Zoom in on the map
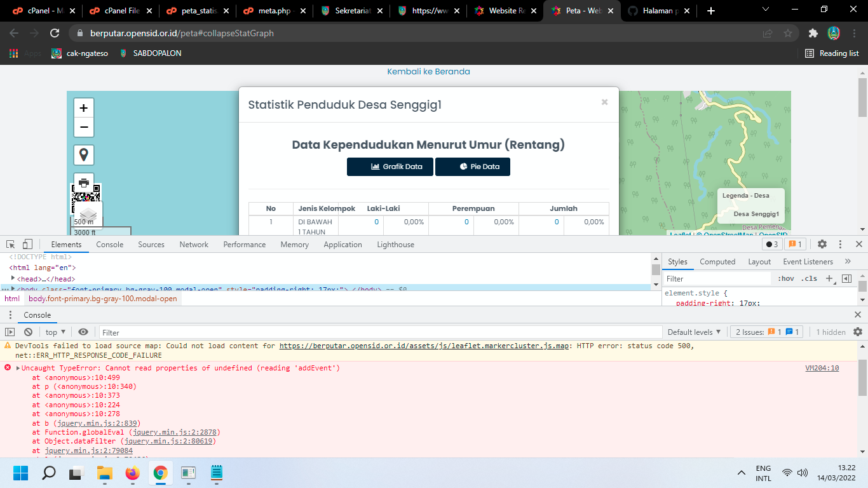This screenshot has height=488, width=868. [x=83, y=107]
